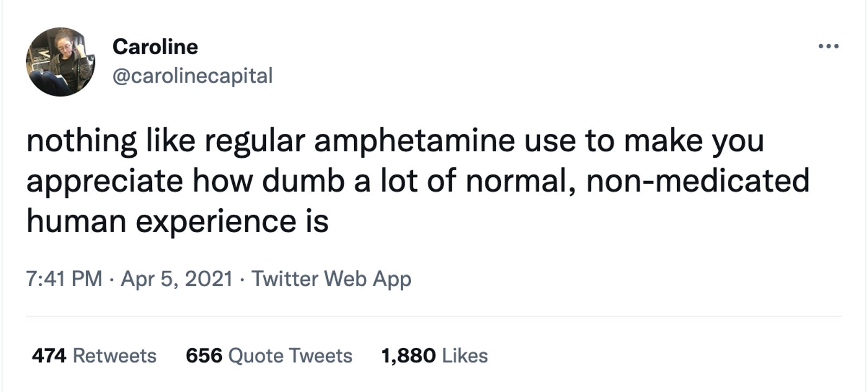Click the word Likes label
Screen dimensions: 868x392
pyautogui.click(x=465, y=356)
